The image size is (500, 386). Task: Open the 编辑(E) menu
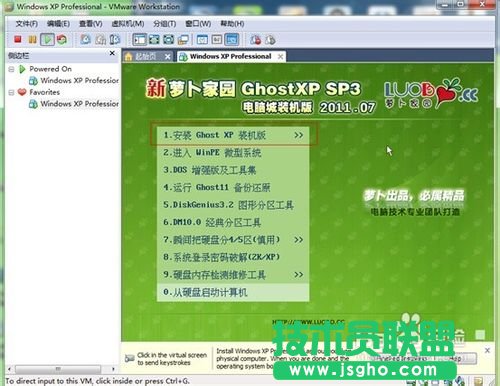(x=58, y=24)
